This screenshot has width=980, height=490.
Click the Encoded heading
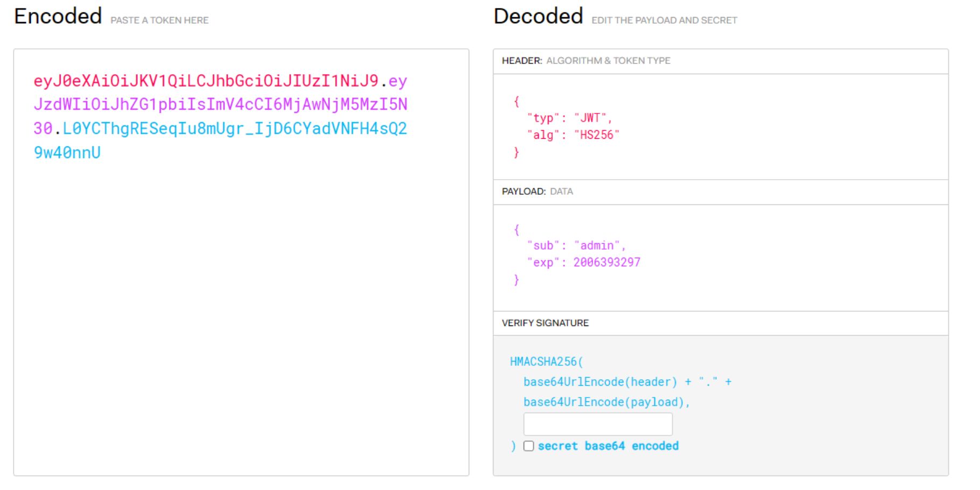click(x=58, y=16)
